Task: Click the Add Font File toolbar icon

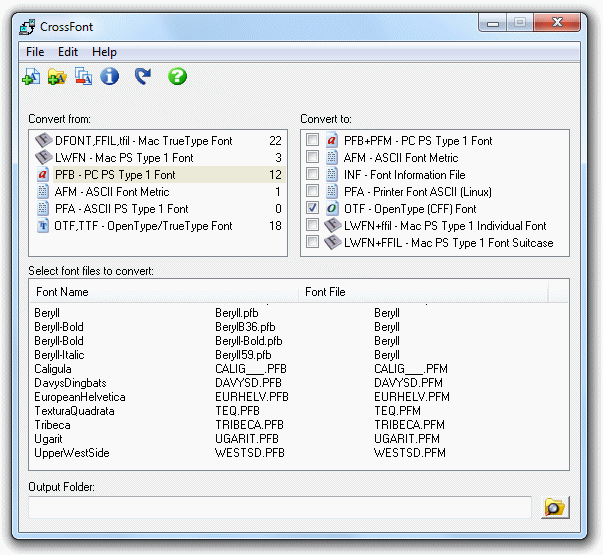Action: [x=32, y=76]
